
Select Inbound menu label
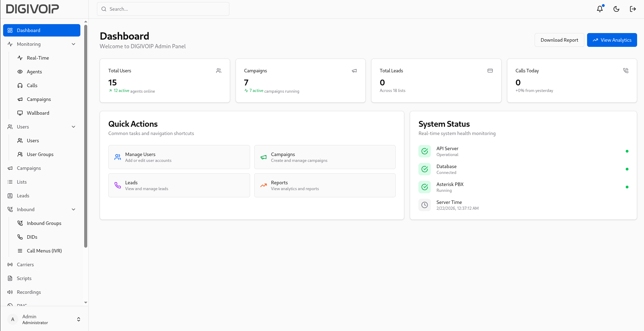click(26, 209)
